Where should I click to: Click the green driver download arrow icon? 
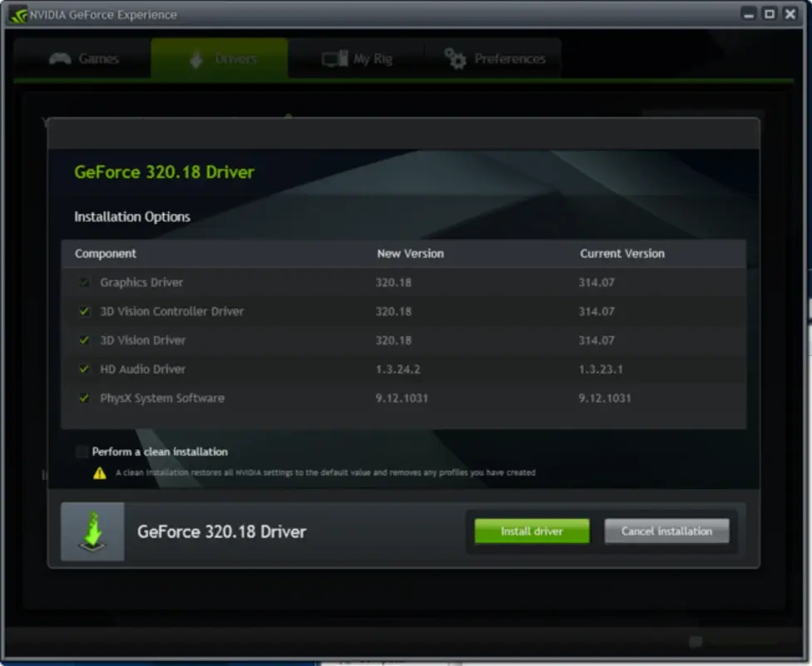pos(92,530)
